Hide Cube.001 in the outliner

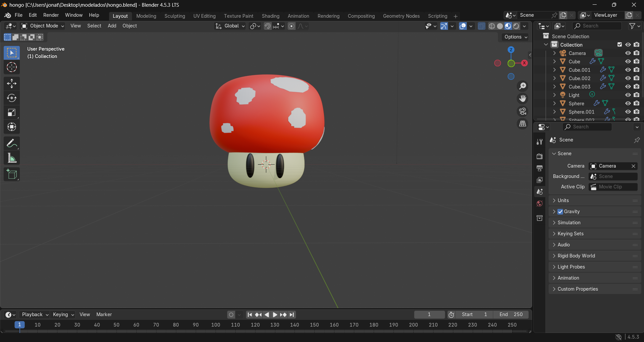click(628, 70)
